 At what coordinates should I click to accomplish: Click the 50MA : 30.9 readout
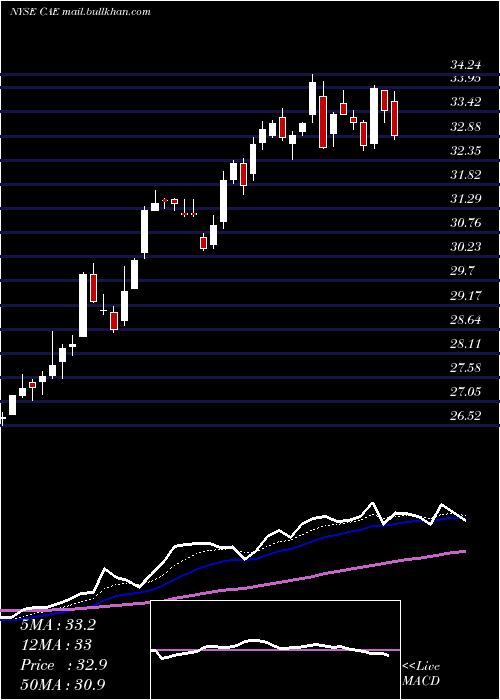pos(64,684)
